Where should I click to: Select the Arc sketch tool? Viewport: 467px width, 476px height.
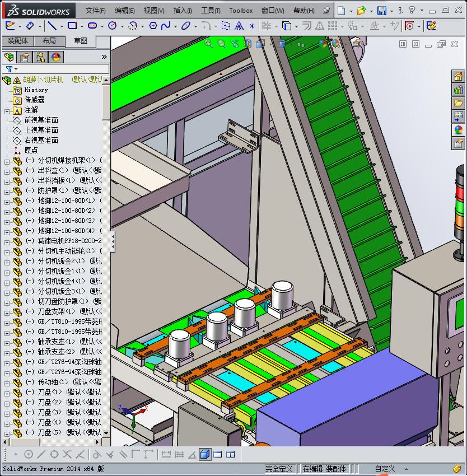tap(133, 26)
